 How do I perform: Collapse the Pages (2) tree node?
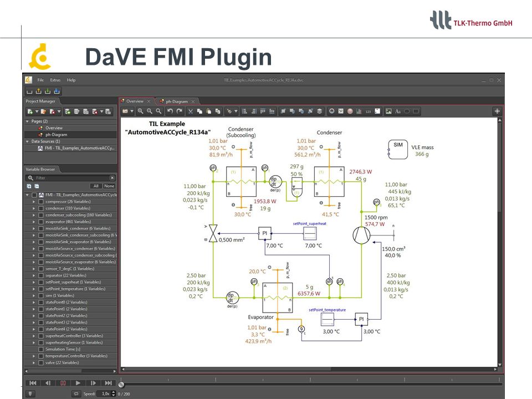[27, 121]
